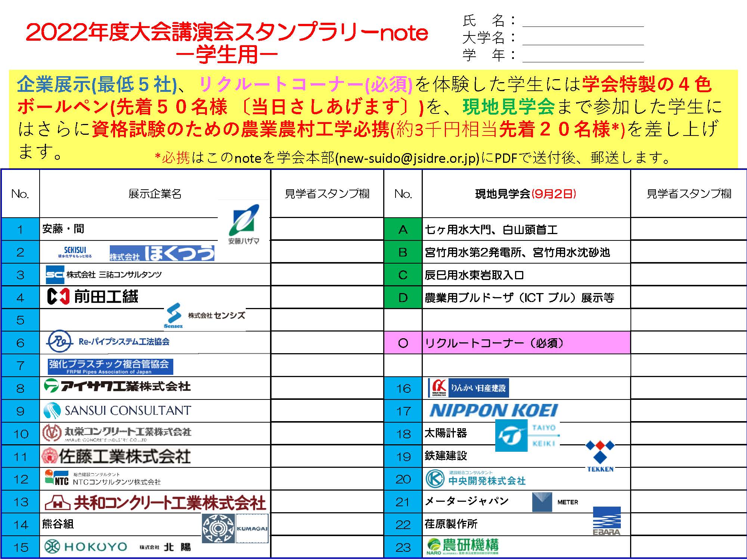Click the stamp cell for リクルートコーナー row
This screenshot has height=560, width=747.
point(688,342)
